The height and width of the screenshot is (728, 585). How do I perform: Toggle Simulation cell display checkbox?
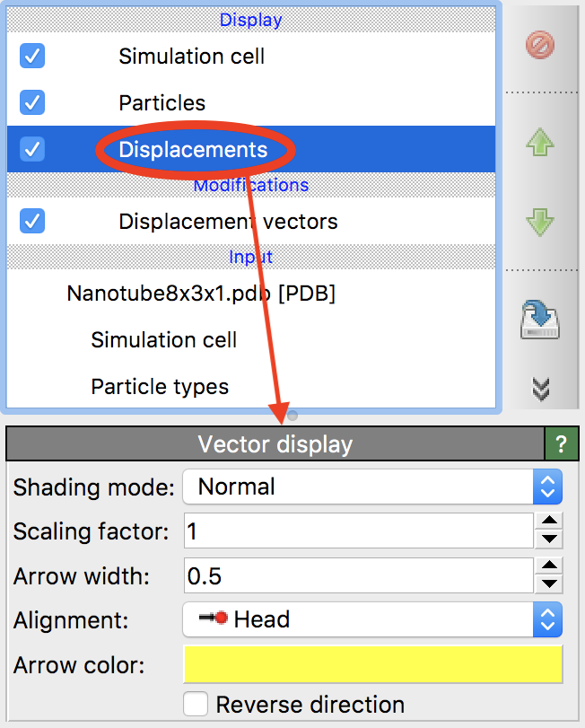coord(32,57)
